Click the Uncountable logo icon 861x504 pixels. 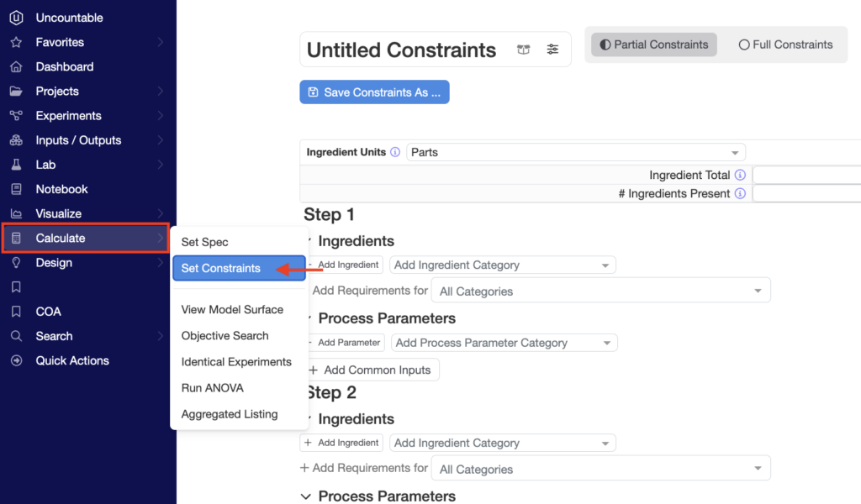[x=16, y=18]
